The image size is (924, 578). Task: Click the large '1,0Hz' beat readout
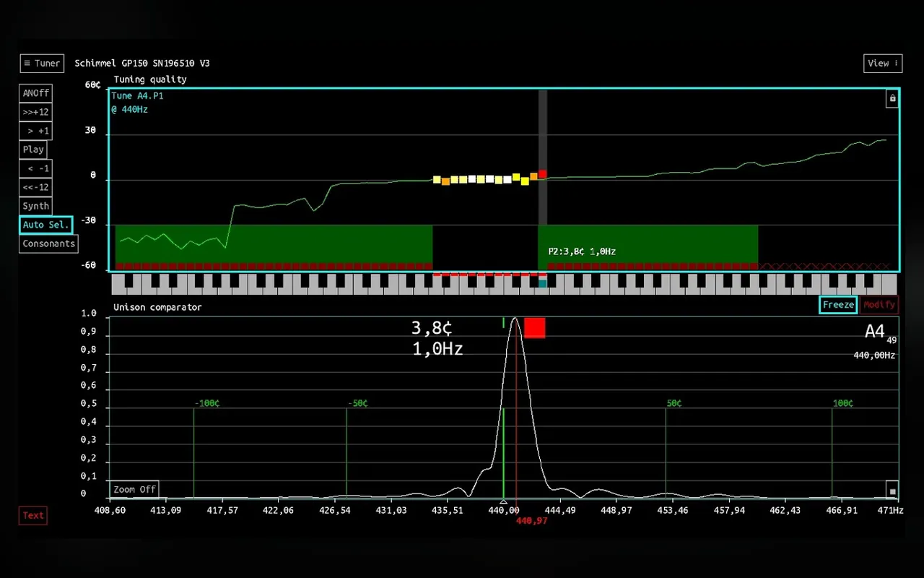437,349
